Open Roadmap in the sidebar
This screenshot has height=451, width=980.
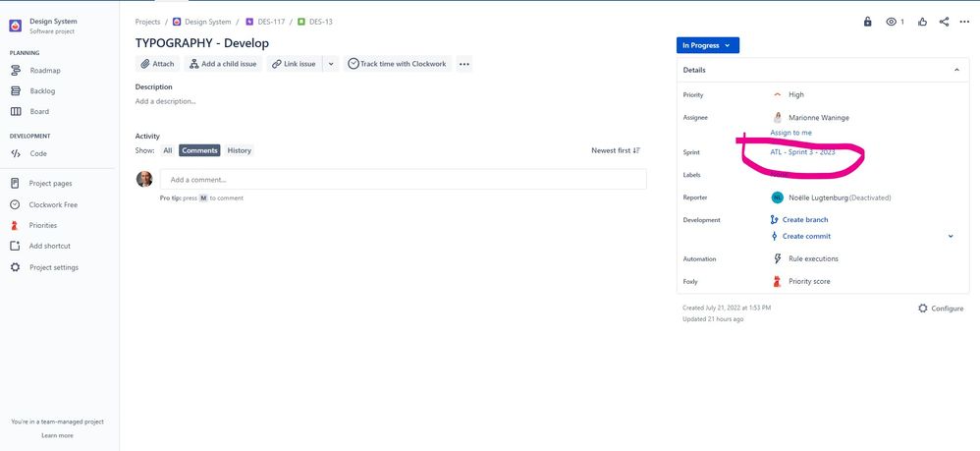click(x=45, y=71)
